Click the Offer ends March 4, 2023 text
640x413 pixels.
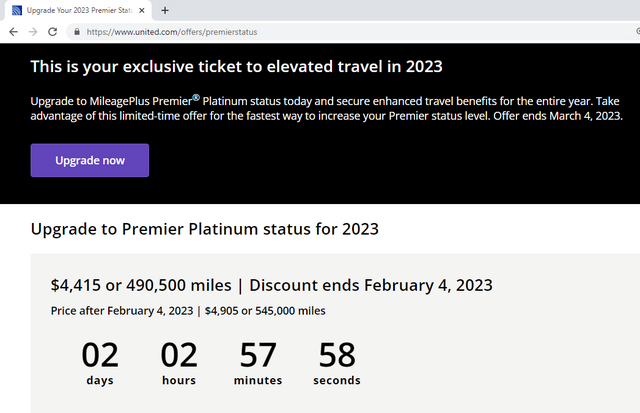pos(558,116)
